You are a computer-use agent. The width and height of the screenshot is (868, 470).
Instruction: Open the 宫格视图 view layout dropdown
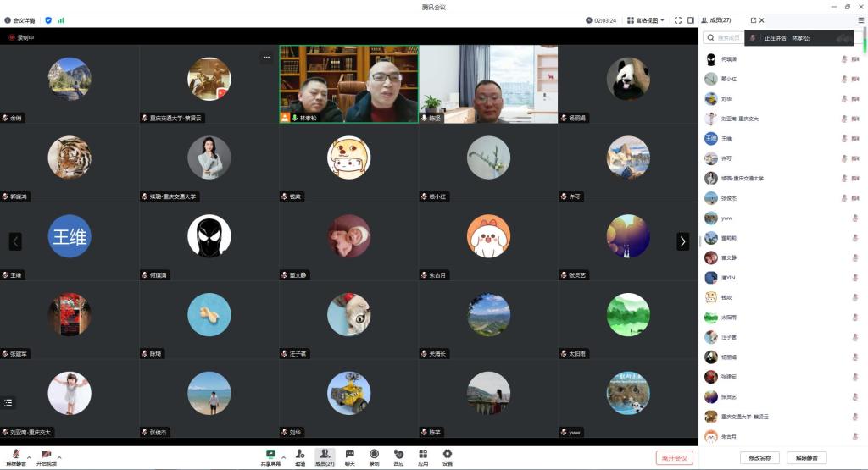pyautogui.click(x=645, y=20)
